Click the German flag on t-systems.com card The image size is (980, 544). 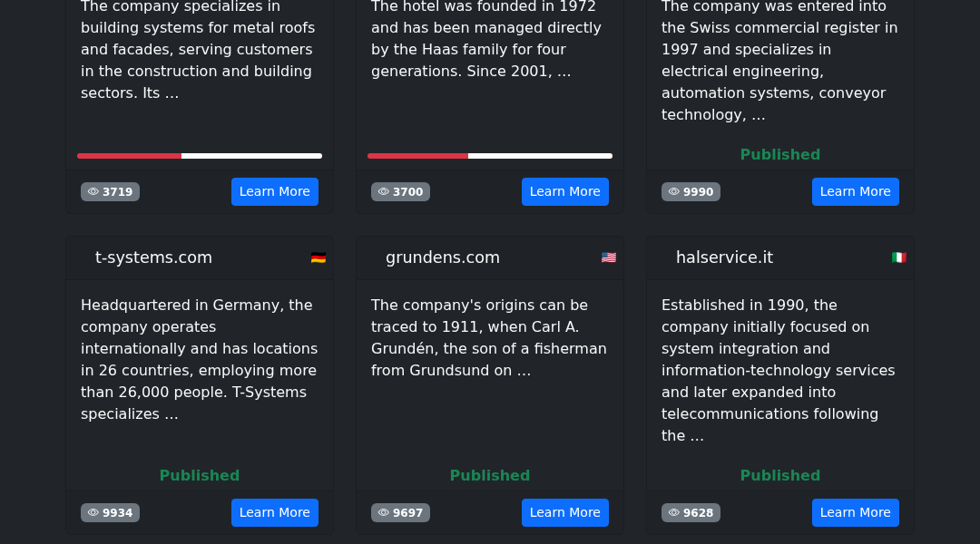click(318, 258)
